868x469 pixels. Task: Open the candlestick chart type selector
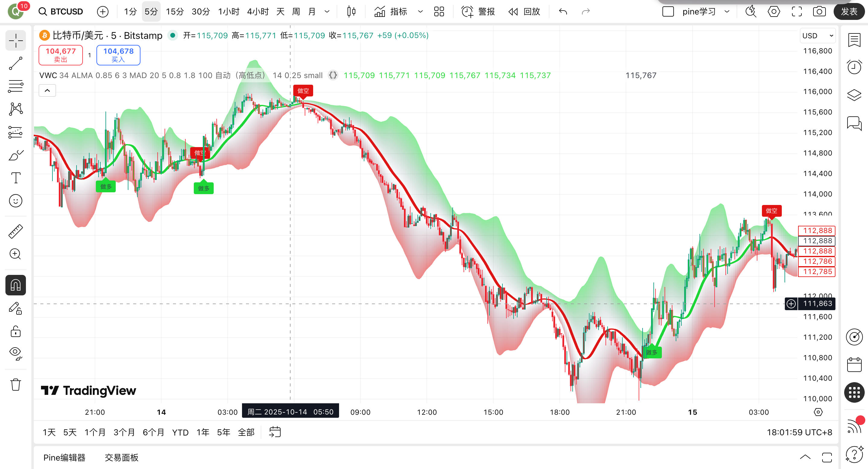coord(351,11)
